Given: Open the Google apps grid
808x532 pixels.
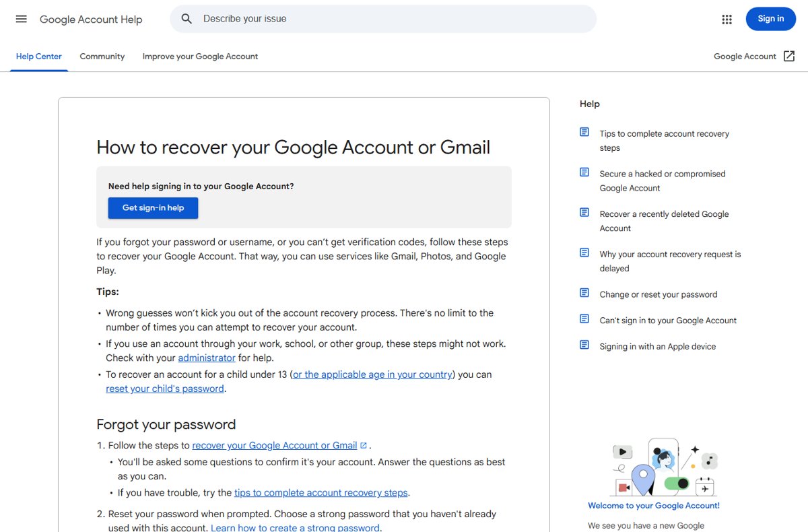Looking at the screenshot, I should (x=727, y=20).
